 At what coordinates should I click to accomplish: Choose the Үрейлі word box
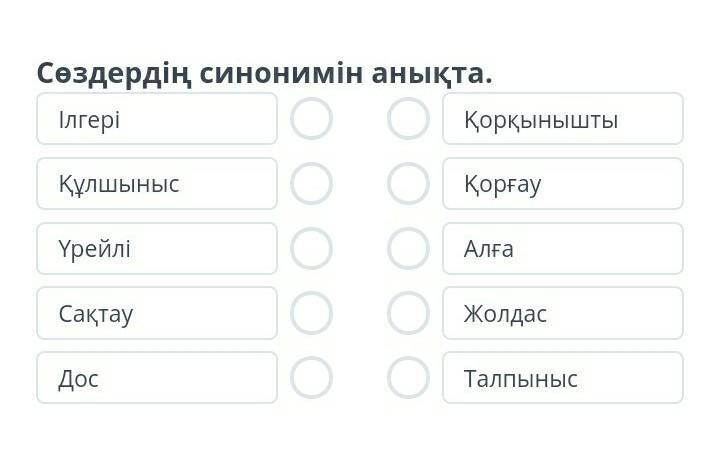click(x=157, y=249)
